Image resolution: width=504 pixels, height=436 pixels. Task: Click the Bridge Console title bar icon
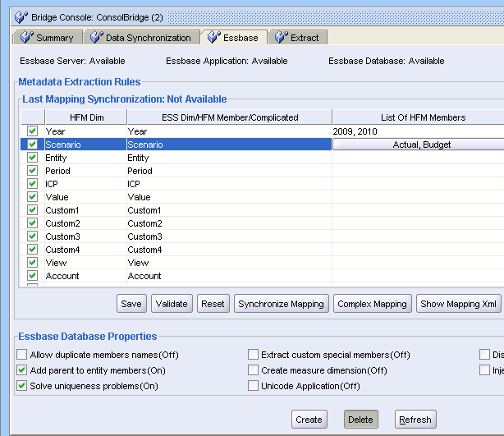click(x=21, y=16)
